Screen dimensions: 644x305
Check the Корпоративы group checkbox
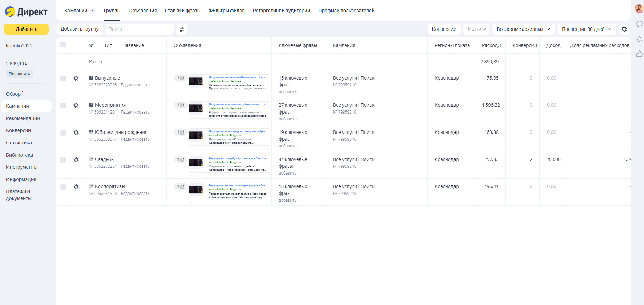63,187
